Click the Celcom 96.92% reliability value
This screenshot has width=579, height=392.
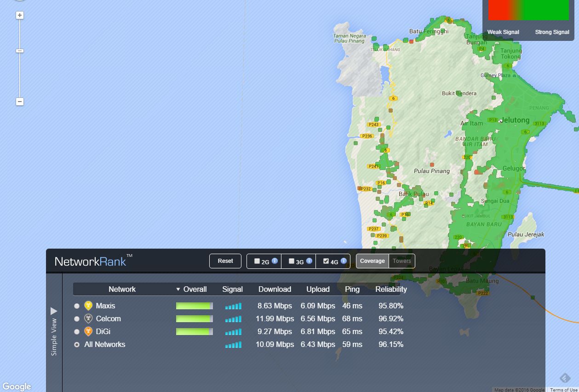[391, 318]
